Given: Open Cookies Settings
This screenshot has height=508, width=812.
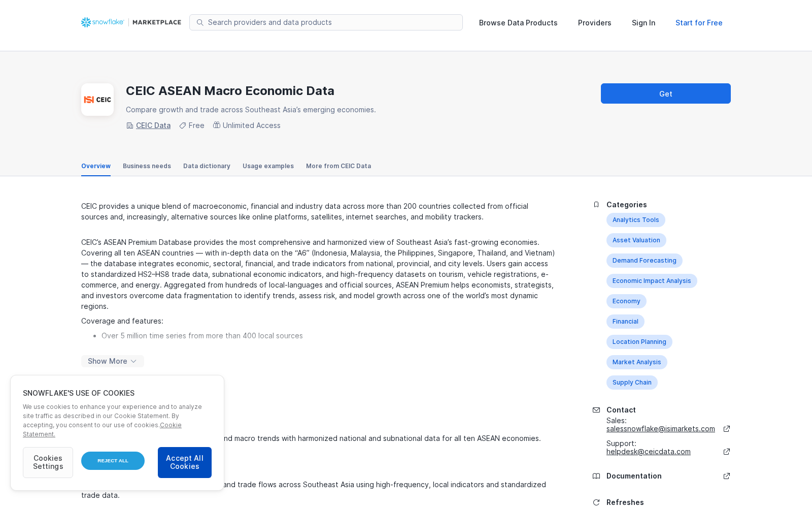Looking at the screenshot, I should click(48, 462).
